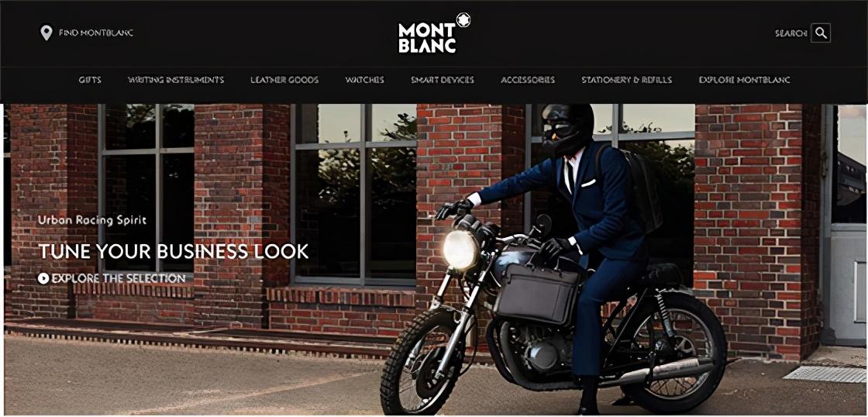Open the Gifts menu
This screenshot has height=417, width=868.
[x=90, y=80]
